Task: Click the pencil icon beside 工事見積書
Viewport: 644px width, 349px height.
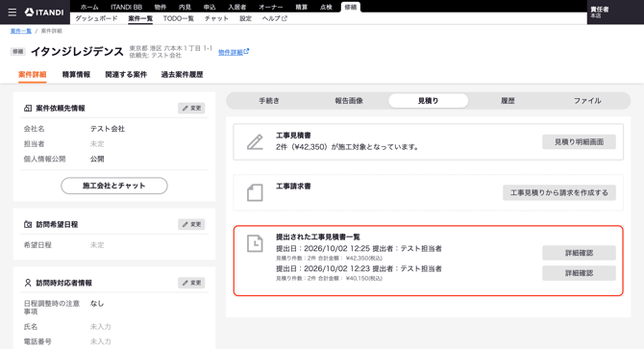Action: point(255,142)
